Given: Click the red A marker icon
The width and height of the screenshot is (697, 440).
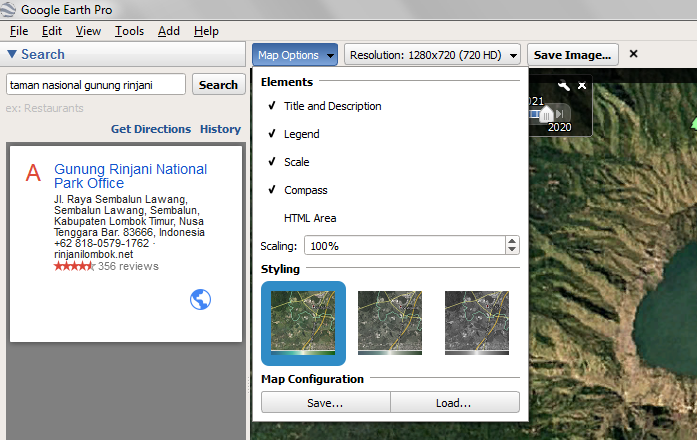Looking at the screenshot, I should pos(33,173).
